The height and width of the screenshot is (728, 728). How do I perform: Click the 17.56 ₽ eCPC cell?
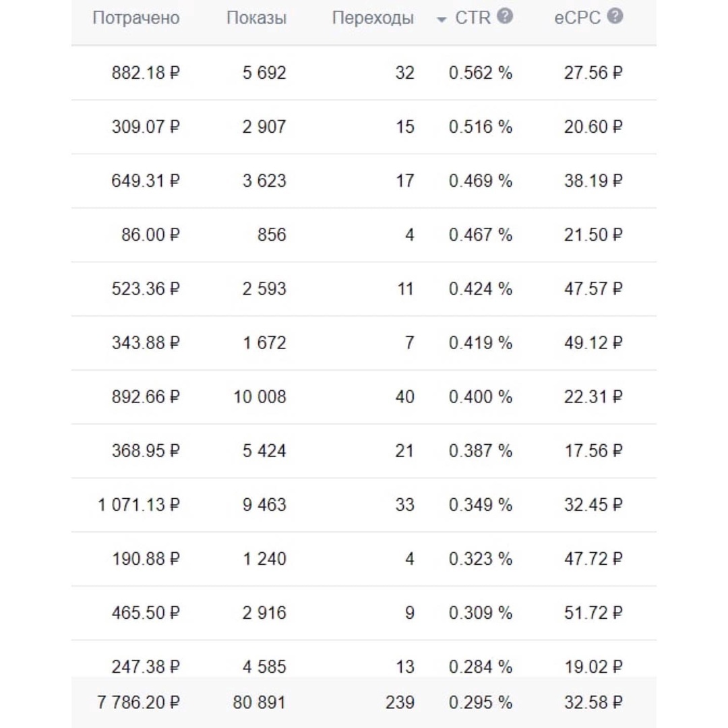pos(593,451)
